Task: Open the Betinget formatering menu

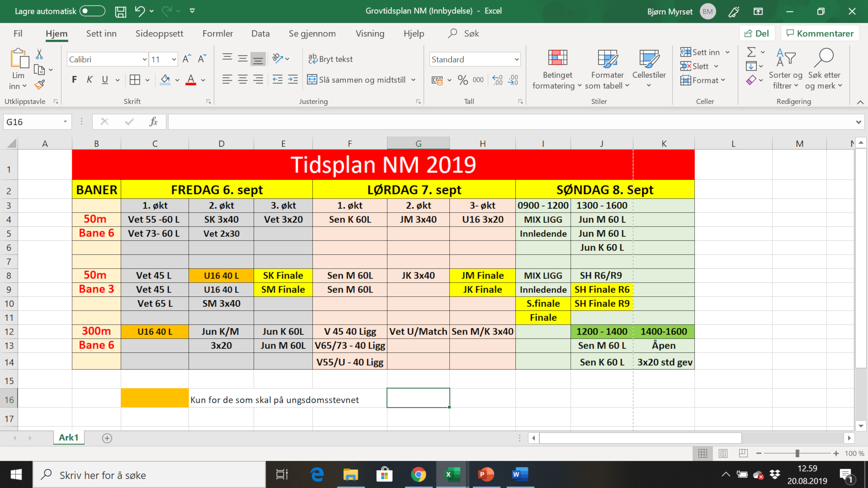Action: (557, 69)
